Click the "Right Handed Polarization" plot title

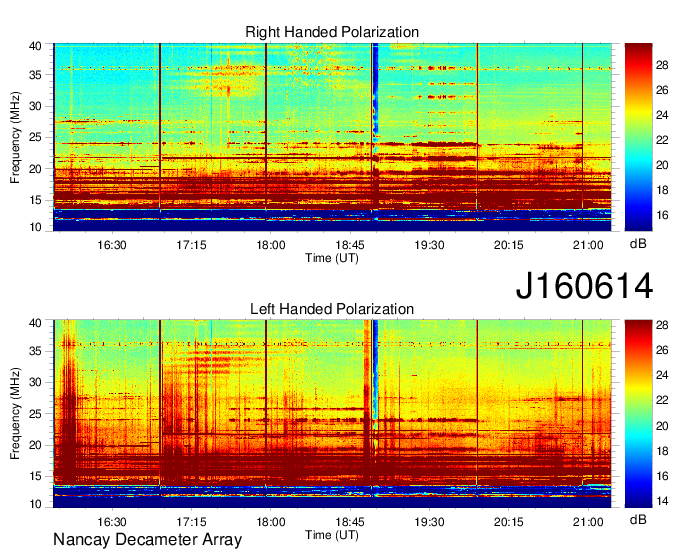pos(332,32)
